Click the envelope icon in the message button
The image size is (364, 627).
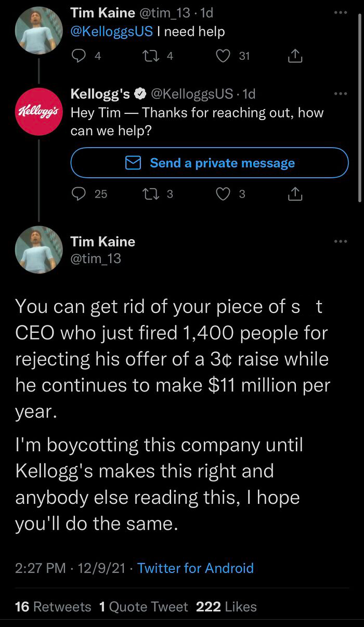pyautogui.click(x=133, y=162)
